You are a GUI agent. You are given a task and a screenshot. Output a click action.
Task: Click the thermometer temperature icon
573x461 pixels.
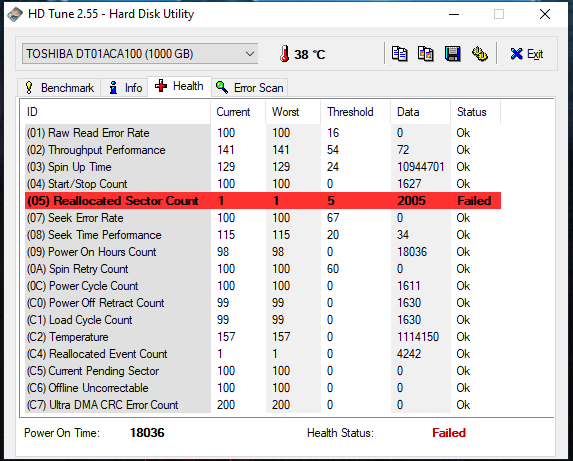(284, 54)
